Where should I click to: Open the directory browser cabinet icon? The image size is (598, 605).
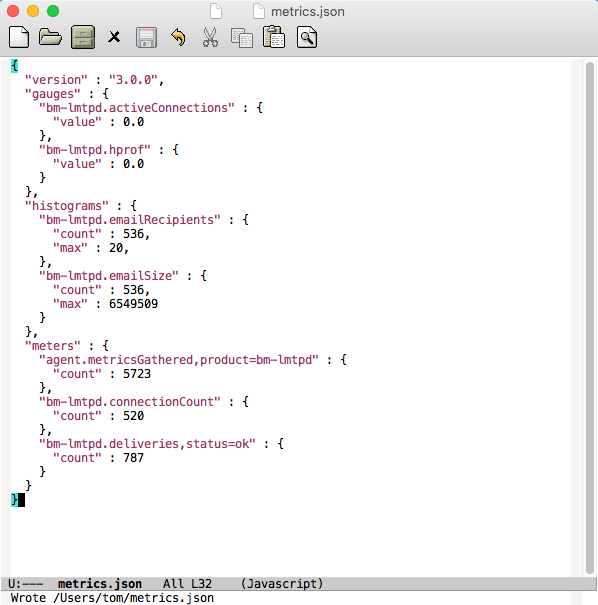(x=83, y=37)
